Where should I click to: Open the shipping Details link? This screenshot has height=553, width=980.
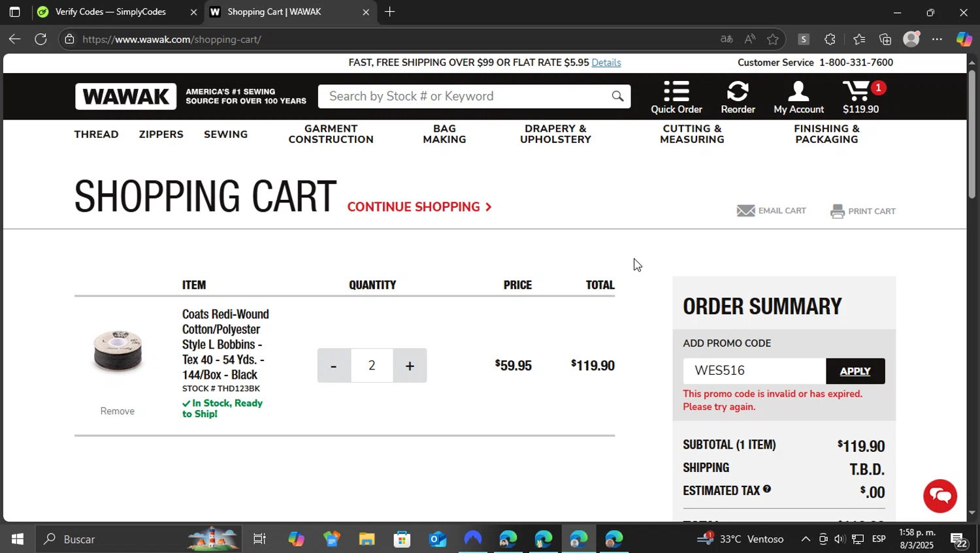tap(606, 63)
